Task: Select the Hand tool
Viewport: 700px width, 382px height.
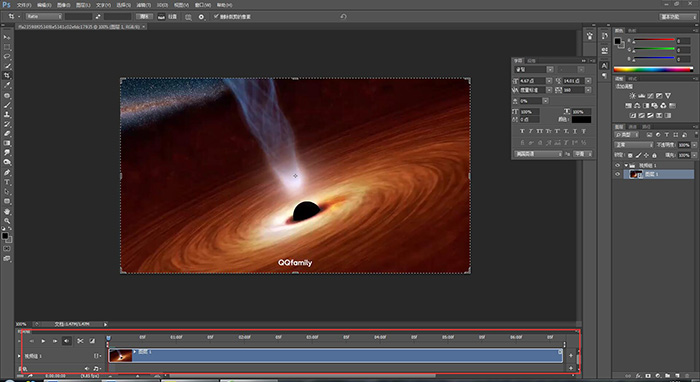Action: click(x=7, y=211)
